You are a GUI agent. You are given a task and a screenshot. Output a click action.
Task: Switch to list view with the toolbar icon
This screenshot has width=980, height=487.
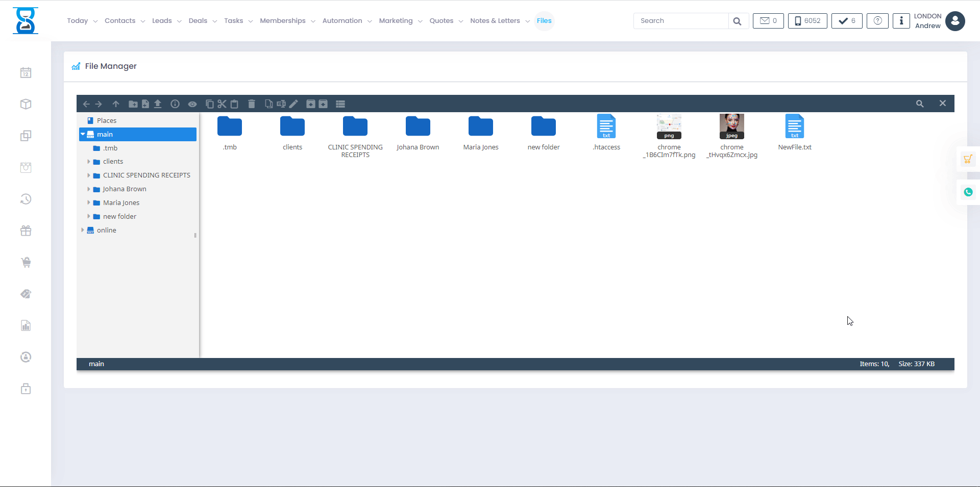(x=340, y=104)
